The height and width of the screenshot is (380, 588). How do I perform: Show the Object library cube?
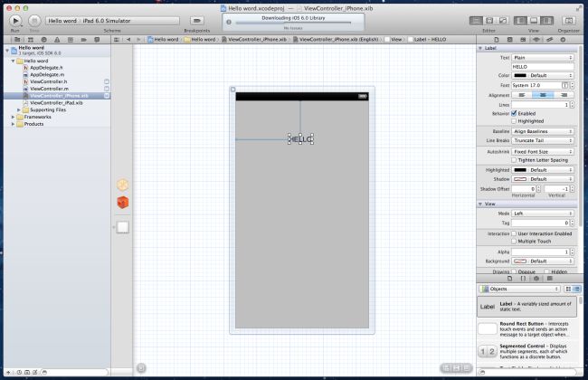click(x=536, y=279)
